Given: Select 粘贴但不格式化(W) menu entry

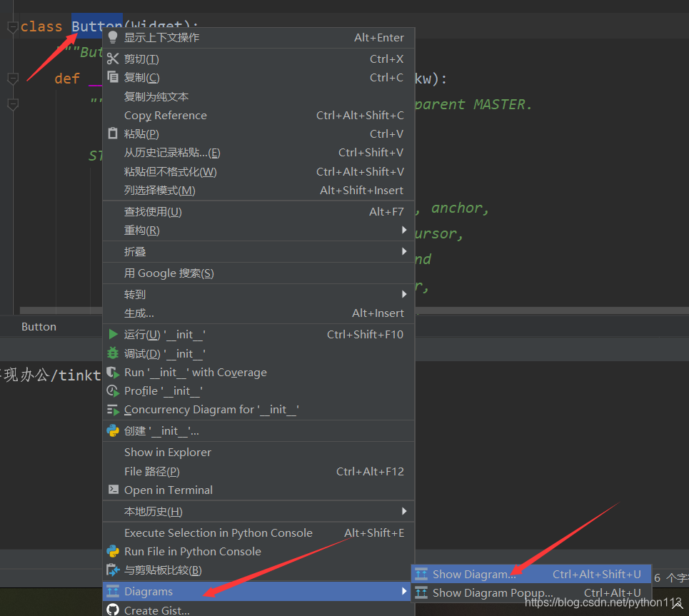Looking at the screenshot, I should 258,171.
